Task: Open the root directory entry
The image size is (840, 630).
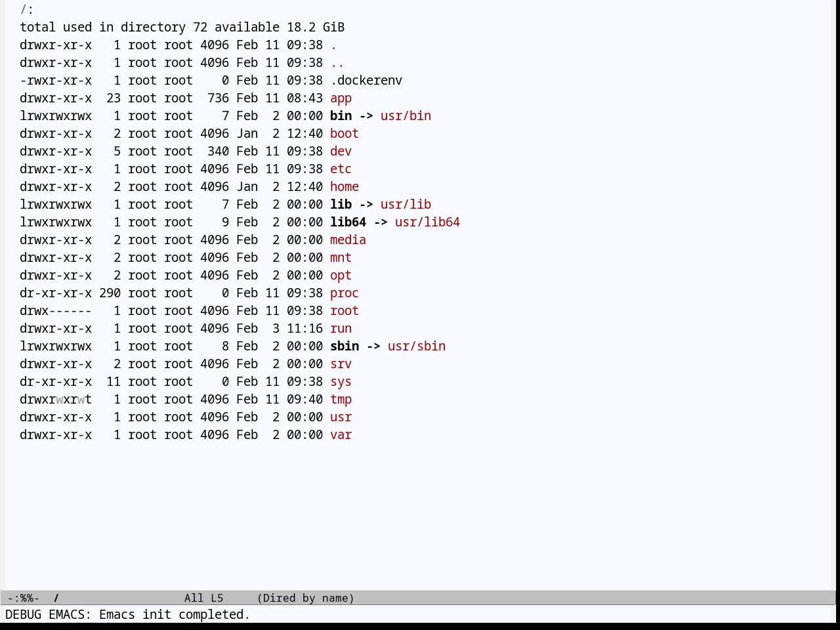Action: coord(345,311)
